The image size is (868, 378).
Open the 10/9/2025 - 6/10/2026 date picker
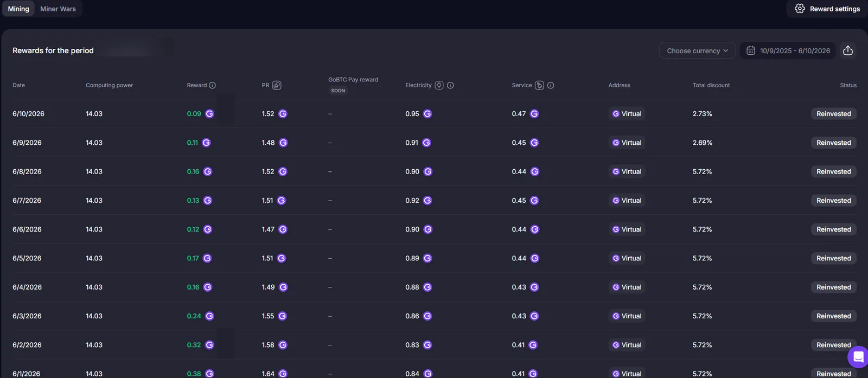[x=788, y=50]
